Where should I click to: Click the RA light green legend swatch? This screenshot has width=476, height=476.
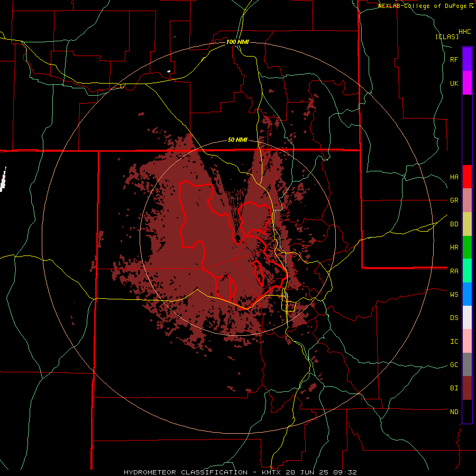click(x=467, y=271)
